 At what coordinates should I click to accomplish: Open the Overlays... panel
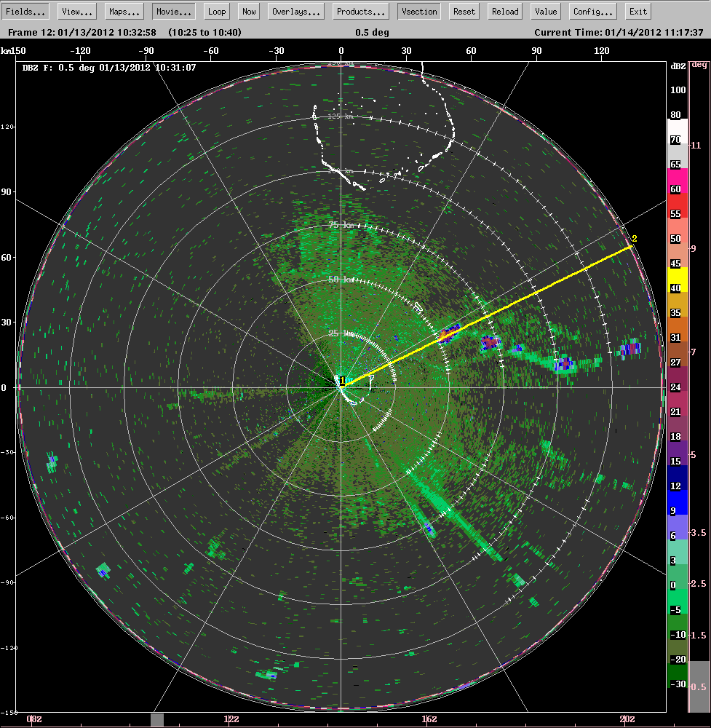297,12
